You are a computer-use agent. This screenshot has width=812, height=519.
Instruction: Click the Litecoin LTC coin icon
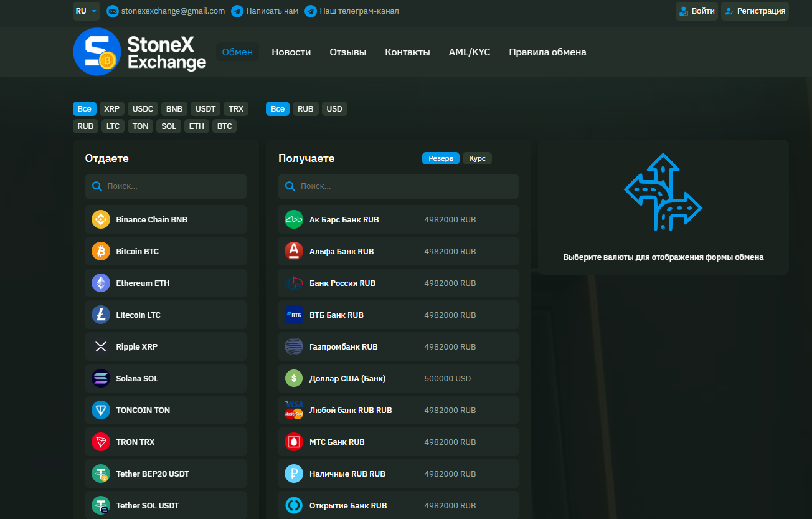101,315
